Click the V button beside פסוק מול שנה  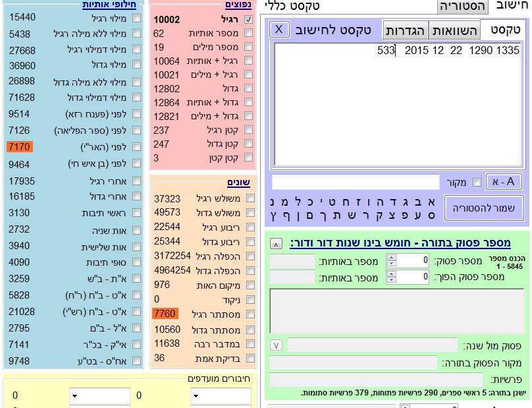coord(277,345)
